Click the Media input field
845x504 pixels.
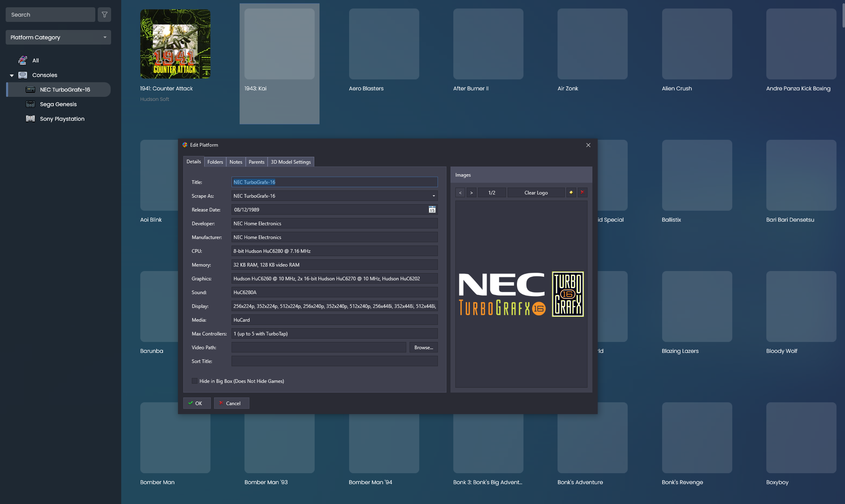pos(335,320)
